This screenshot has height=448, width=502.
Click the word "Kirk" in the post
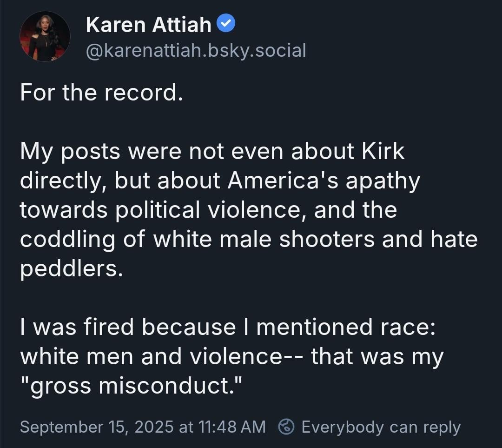[383, 151]
